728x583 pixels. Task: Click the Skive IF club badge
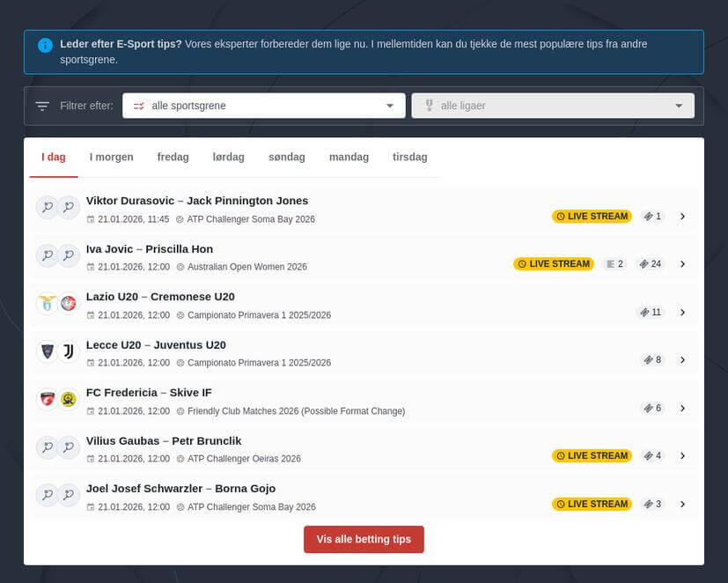tap(70, 399)
